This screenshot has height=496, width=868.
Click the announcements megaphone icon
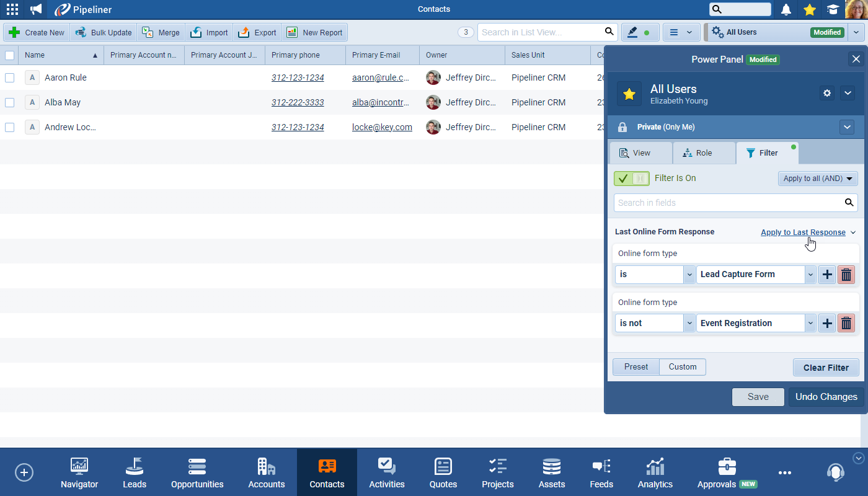click(37, 9)
